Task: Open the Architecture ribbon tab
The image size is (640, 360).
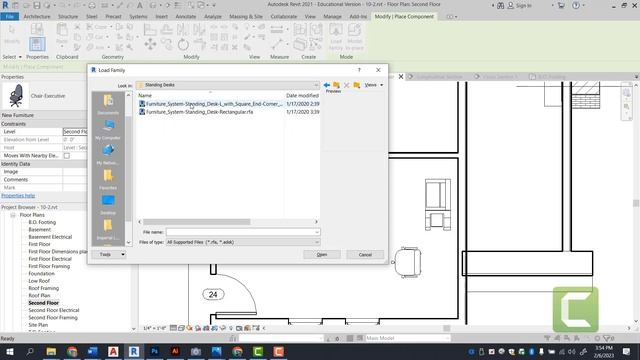Action: pos(37,16)
